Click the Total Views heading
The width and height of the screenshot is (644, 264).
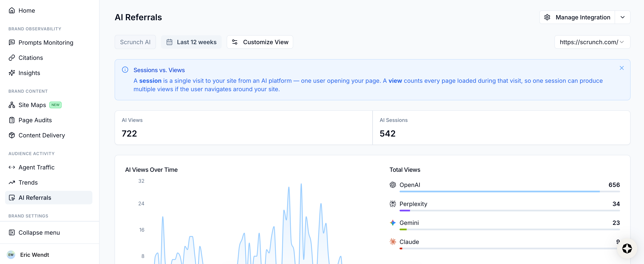(405, 170)
